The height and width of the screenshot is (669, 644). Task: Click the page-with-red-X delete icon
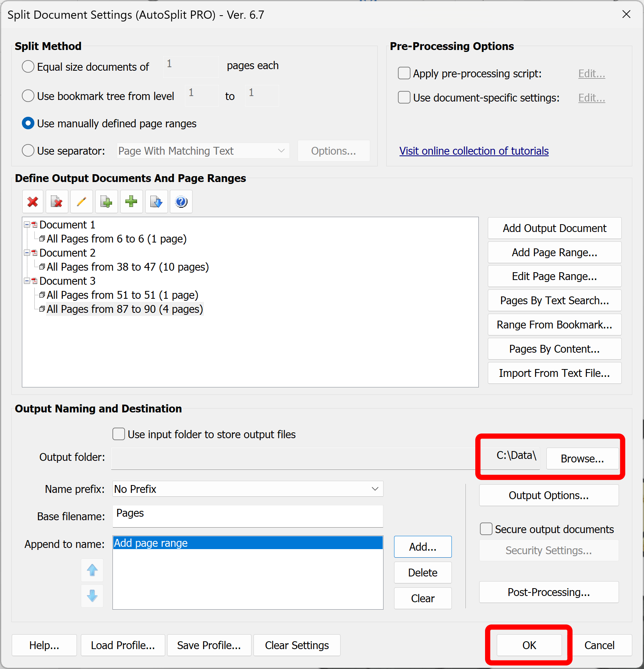[57, 202]
